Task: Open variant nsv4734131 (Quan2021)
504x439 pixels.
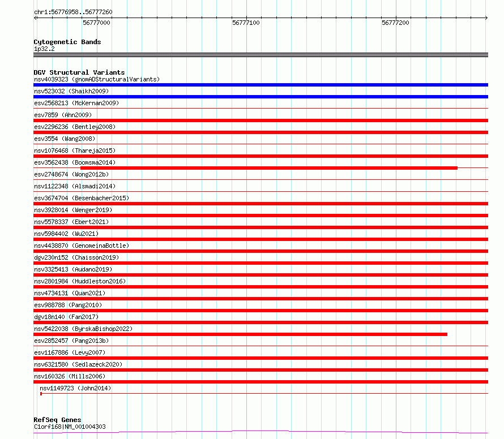Action: pyautogui.click(x=70, y=293)
